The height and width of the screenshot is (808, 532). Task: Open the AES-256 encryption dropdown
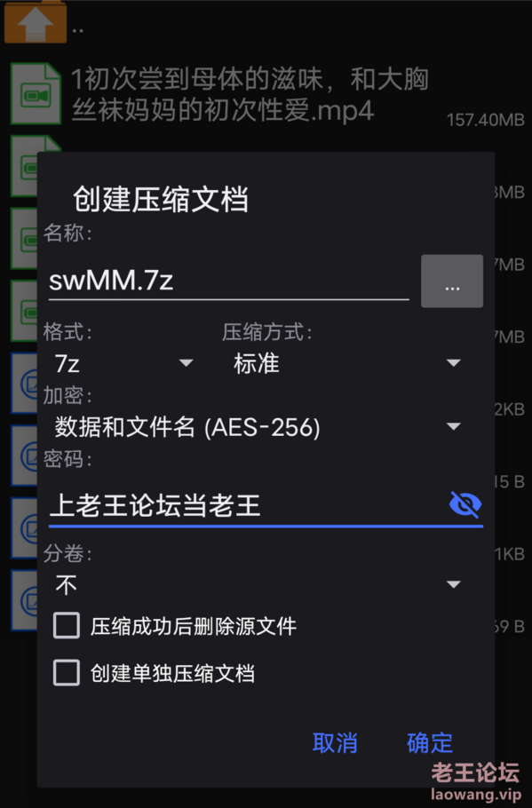[x=258, y=427]
